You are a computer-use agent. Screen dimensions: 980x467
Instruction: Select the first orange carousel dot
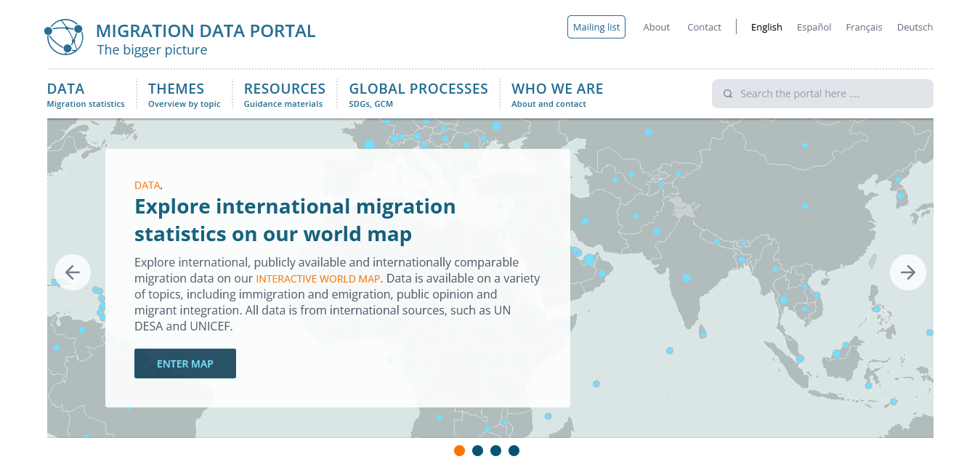[459, 450]
